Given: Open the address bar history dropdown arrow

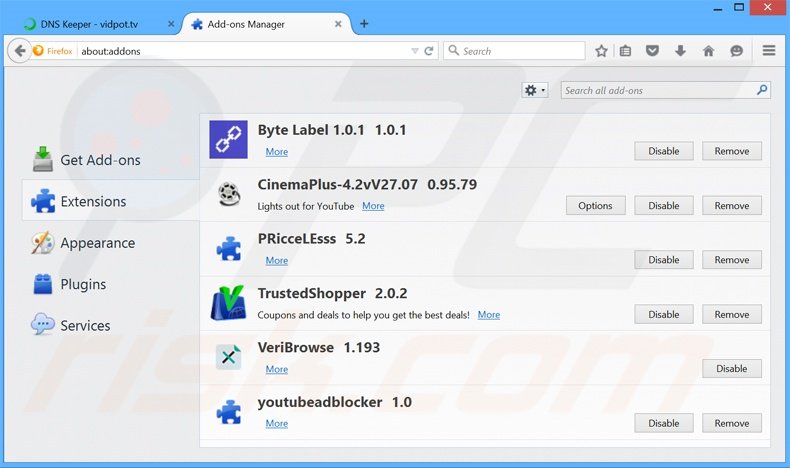Looking at the screenshot, I should pos(415,51).
